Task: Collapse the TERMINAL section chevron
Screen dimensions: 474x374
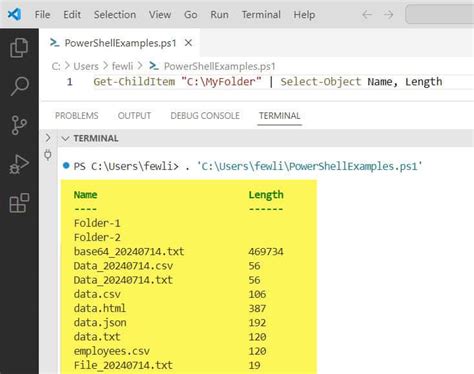Action: pyautogui.click(x=65, y=138)
